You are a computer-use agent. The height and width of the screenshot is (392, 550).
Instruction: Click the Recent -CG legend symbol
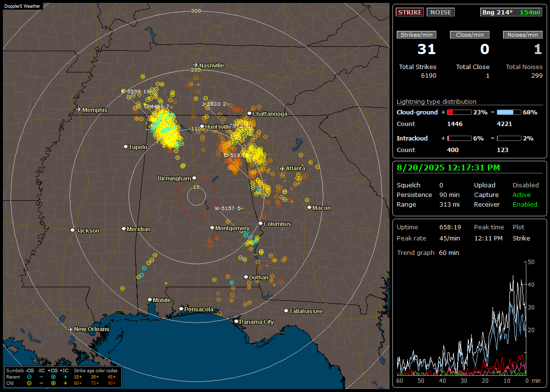(29, 377)
